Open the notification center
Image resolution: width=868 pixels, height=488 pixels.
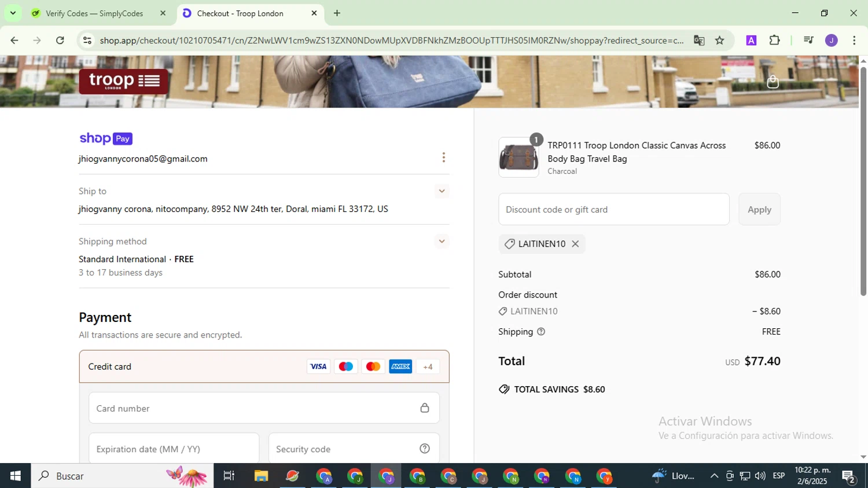click(849, 477)
